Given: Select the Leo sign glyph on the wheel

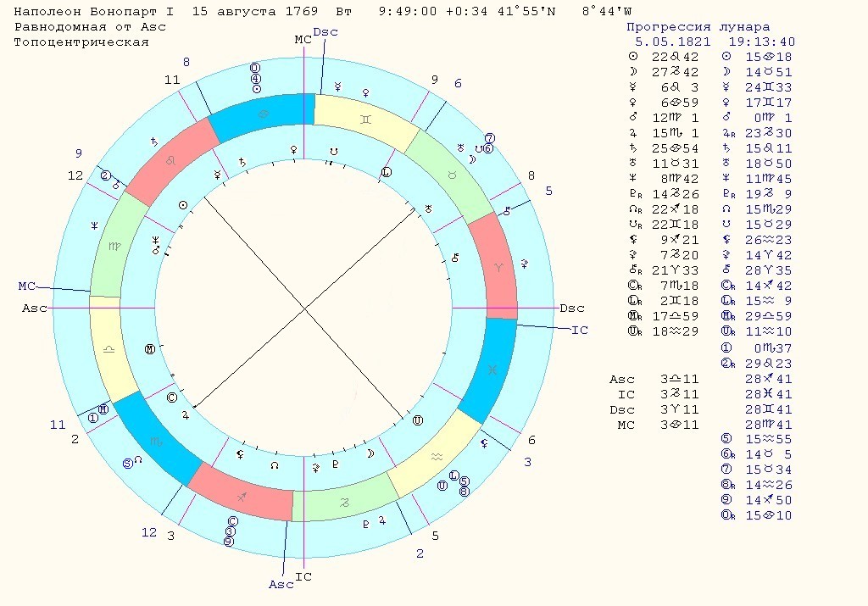Looking at the screenshot, I should (171, 160).
